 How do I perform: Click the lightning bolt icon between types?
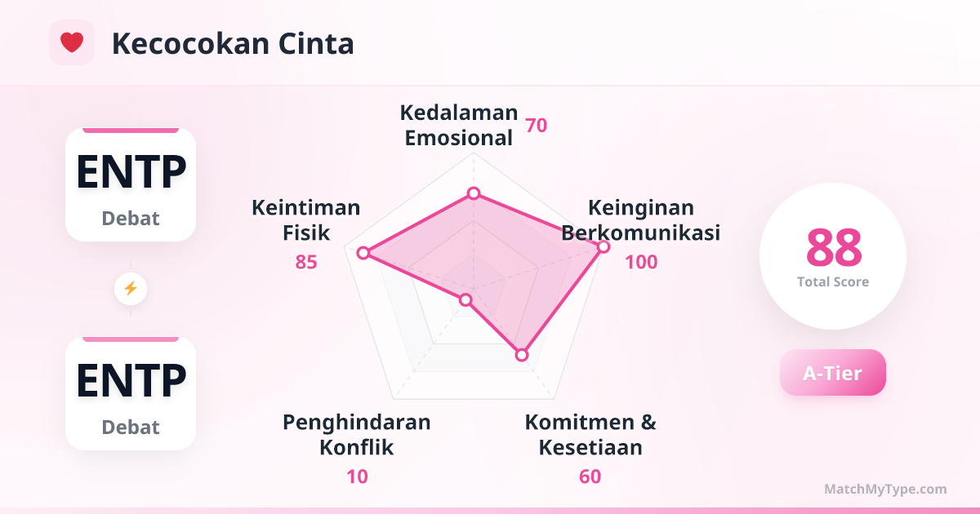click(131, 288)
